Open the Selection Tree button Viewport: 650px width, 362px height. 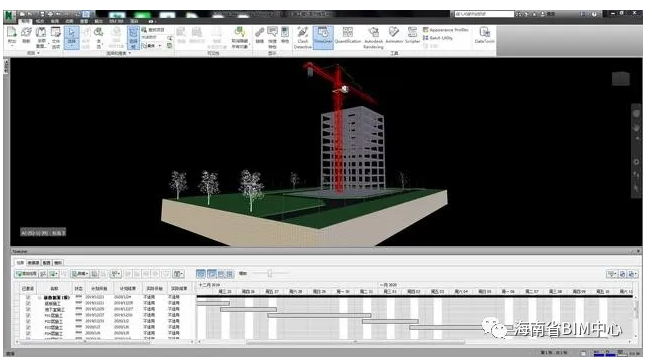tap(133, 37)
